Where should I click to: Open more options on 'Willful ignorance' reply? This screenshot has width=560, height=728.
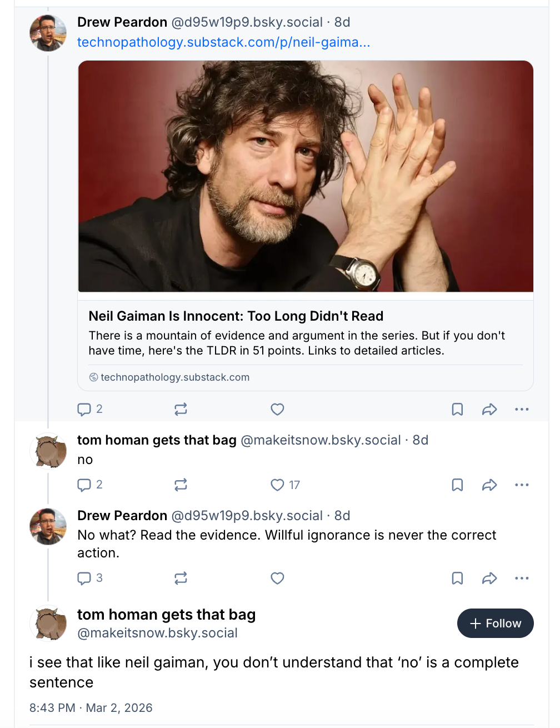pyautogui.click(x=522, y=579)
